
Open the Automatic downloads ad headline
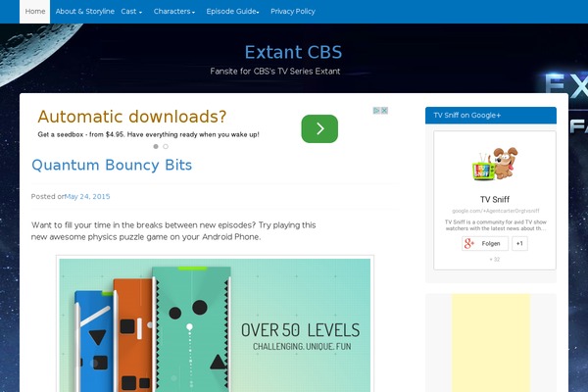click(x=132, y=117)
